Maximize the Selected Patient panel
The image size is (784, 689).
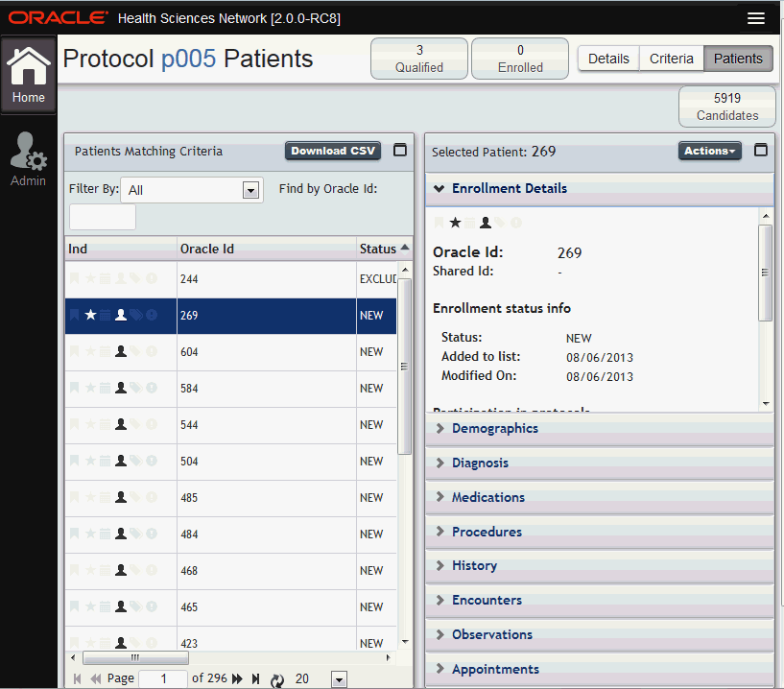(x=761, y=150)
